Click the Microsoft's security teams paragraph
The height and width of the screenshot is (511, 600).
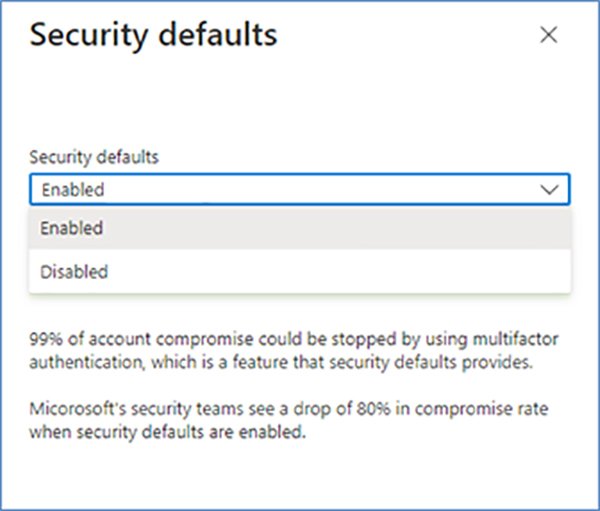[280, 421]
